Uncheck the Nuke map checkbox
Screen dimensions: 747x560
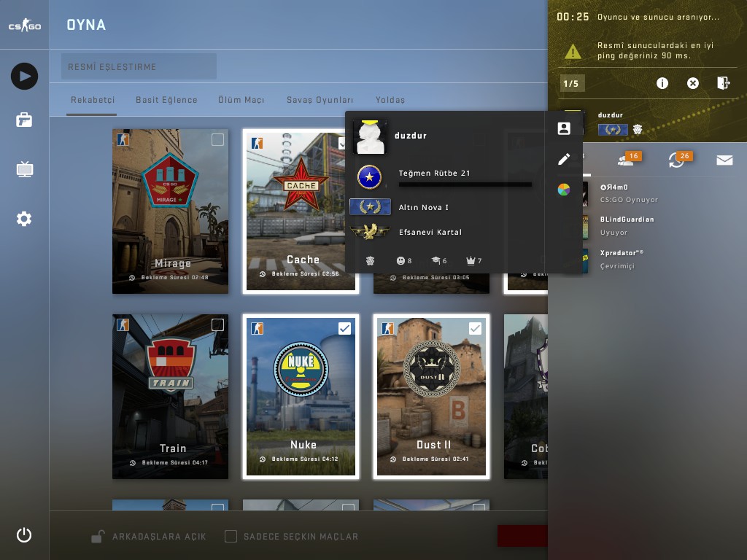pyautogui.click(x=344, y=328)
